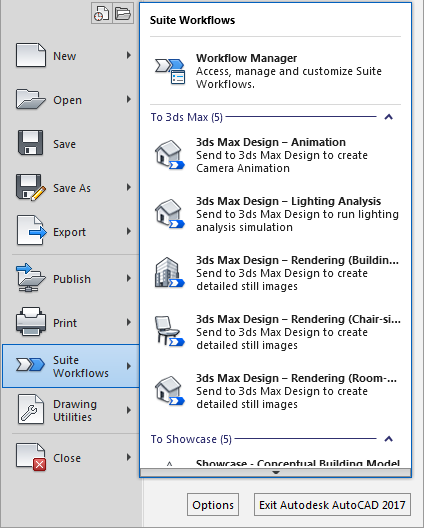Launch 3ds Max Design – Animation title
This screenshot has width=424, height=528.
271,142
